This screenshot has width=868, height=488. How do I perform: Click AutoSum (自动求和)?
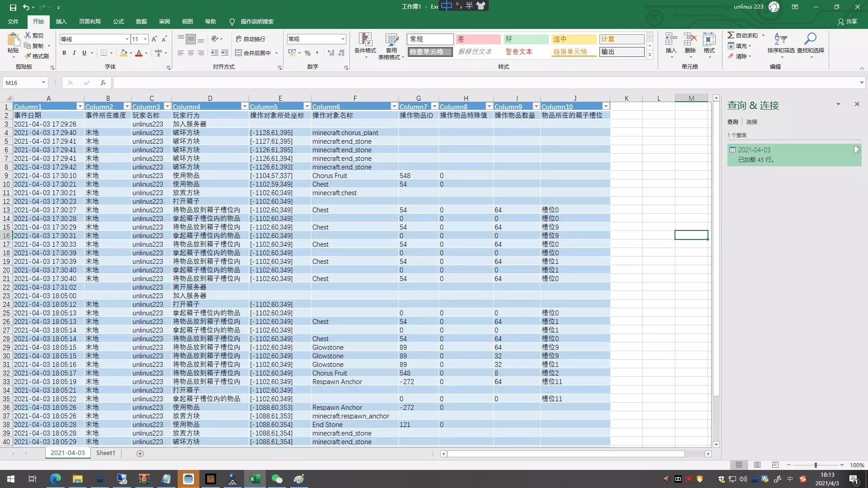743,35
